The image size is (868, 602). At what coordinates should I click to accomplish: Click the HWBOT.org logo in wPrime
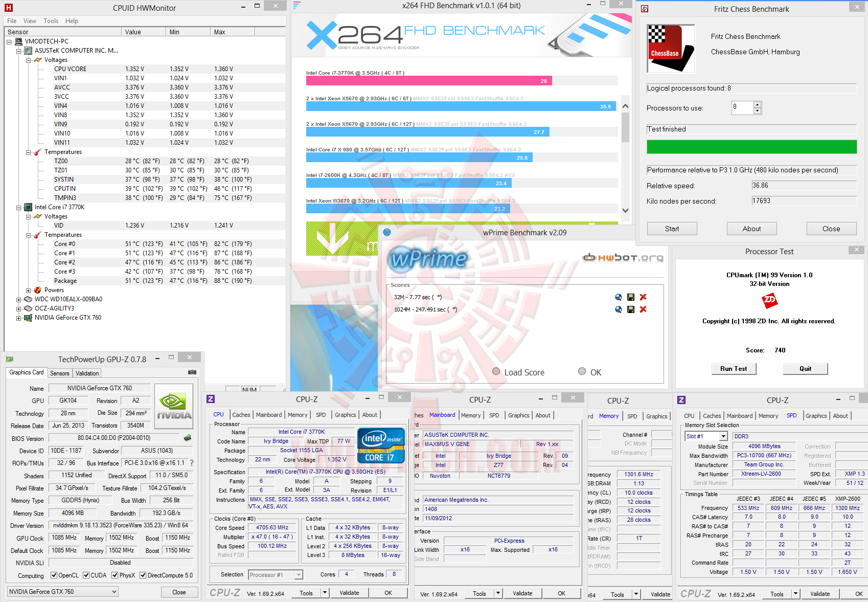624,257
